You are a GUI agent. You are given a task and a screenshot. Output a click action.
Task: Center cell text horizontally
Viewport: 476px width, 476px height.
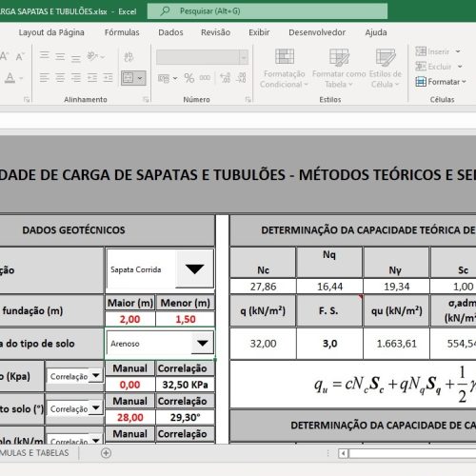pyautogui.click(x=60, y=78)
